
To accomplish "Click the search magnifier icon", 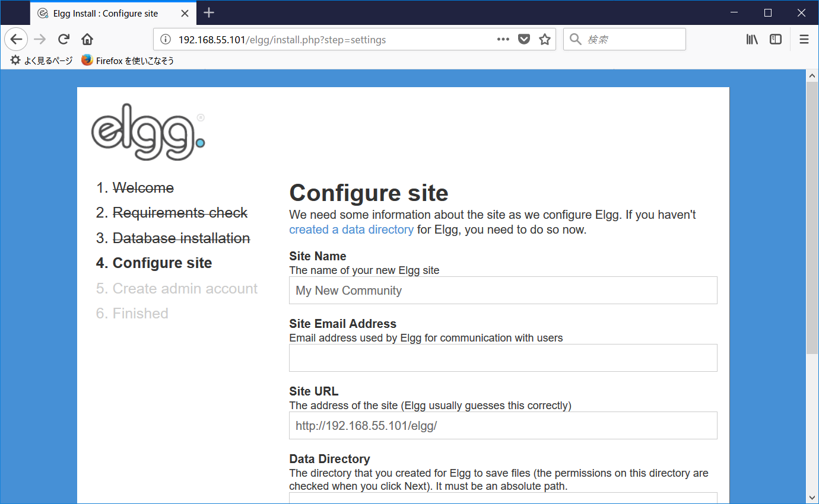I will pos(574,39).
